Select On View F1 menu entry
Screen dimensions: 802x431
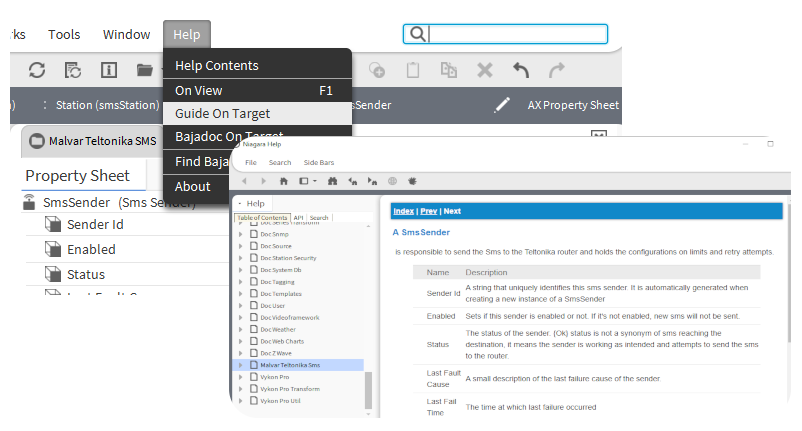[257, 90]
